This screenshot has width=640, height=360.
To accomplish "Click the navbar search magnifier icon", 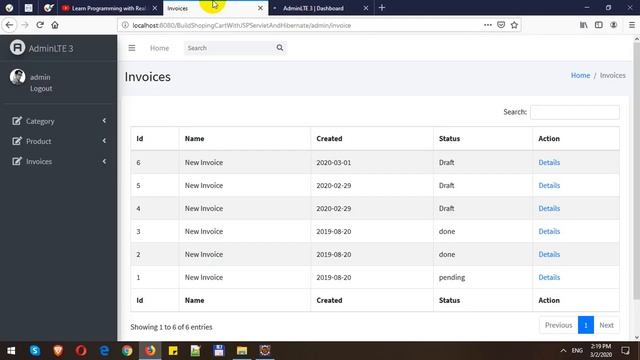I will (280, 48).
